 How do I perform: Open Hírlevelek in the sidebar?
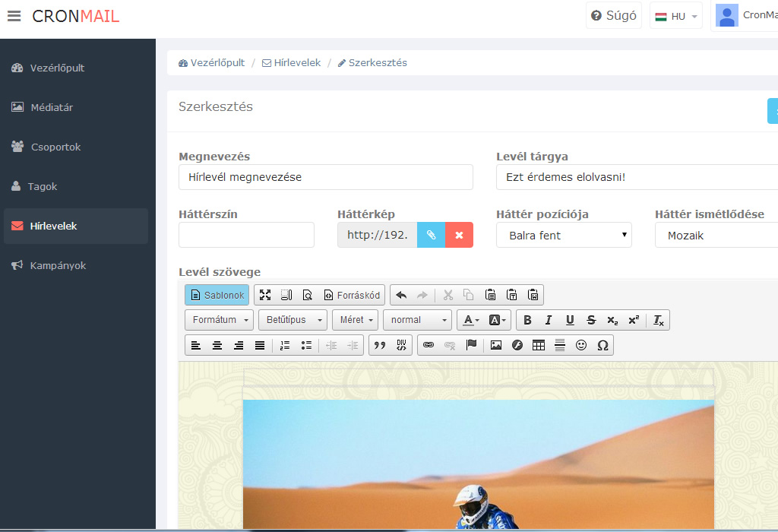click(x=76, y=226)
